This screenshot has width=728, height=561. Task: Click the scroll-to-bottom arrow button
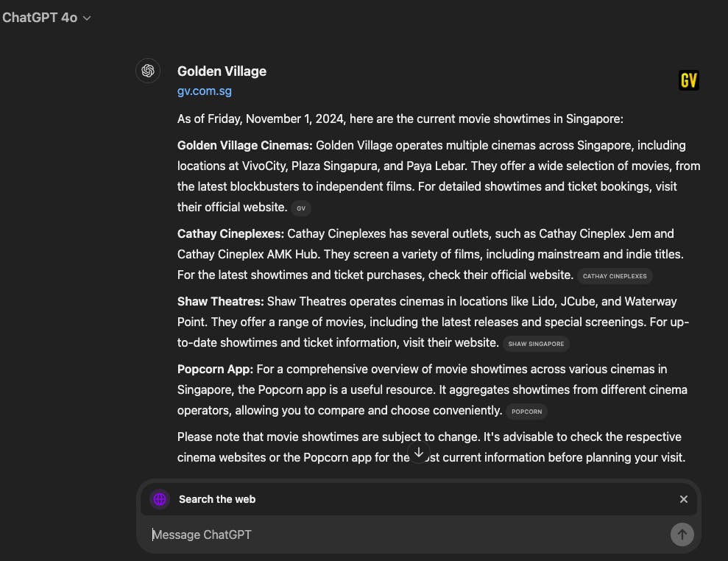419,452
